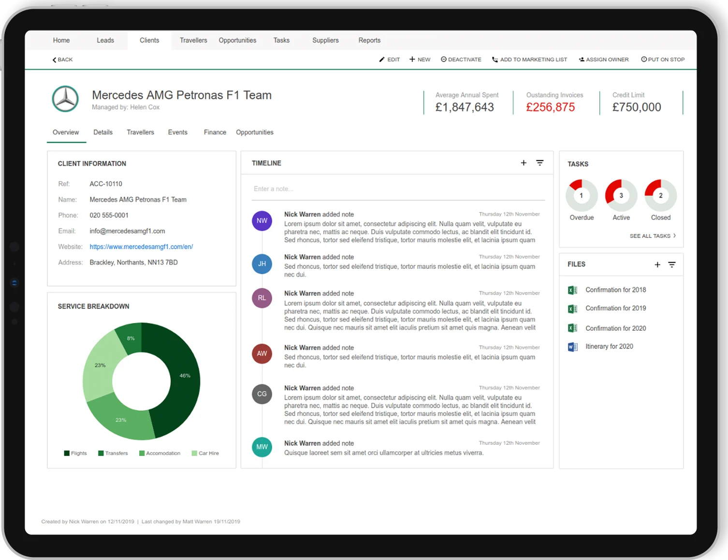Viewport: 728px width, 560px height.
Task: Switch to the client Travellers tab
Action: 140,132
